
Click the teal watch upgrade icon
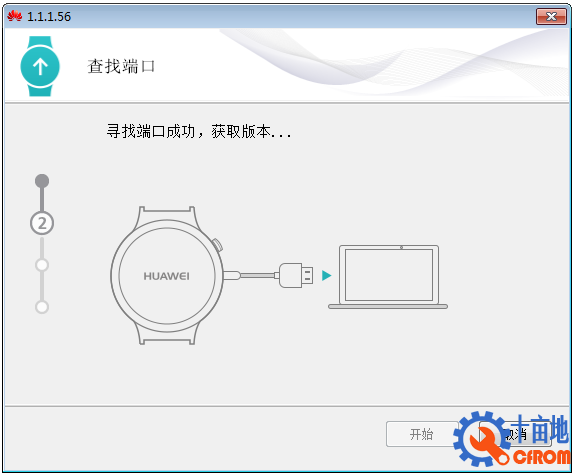pyautogui.click(x=40, y=66)
